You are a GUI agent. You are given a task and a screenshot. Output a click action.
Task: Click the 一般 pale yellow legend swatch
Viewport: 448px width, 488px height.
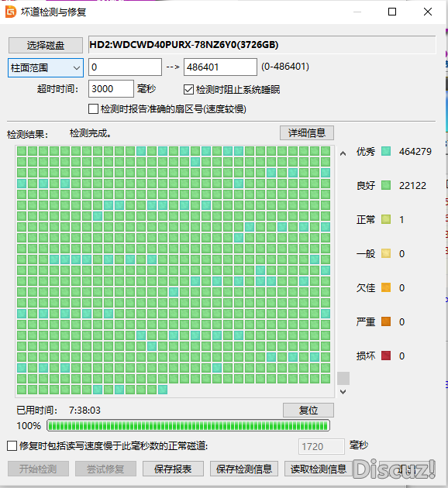(x=386, y=253)
